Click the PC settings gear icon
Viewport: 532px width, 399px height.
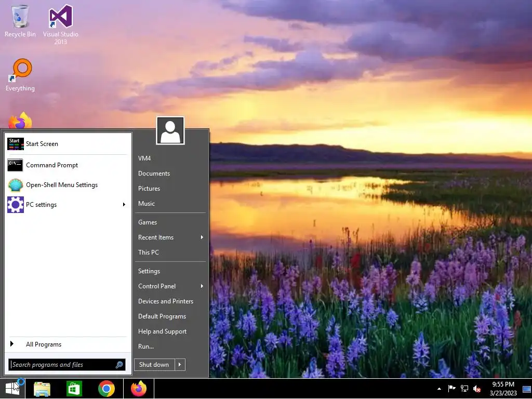(x=15, y=205)
